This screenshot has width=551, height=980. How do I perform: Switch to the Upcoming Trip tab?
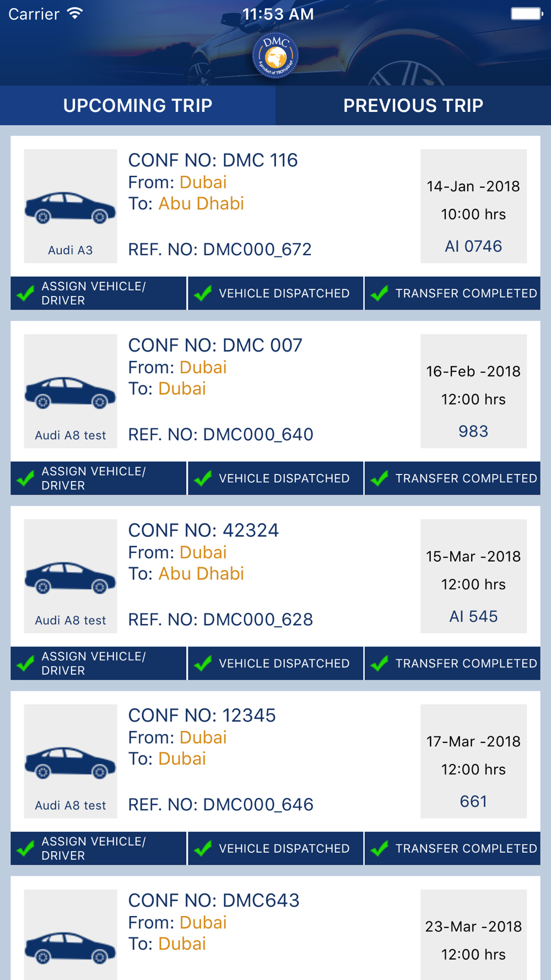[138, 105]
